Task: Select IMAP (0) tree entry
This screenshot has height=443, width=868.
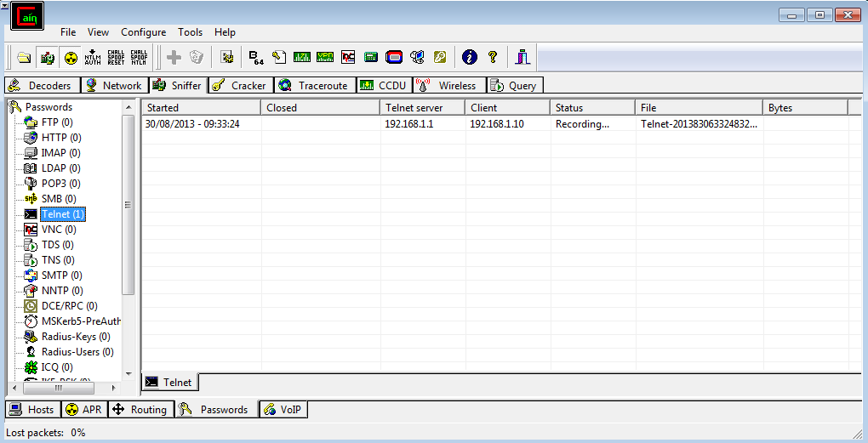Action: [x=61, y=153]
